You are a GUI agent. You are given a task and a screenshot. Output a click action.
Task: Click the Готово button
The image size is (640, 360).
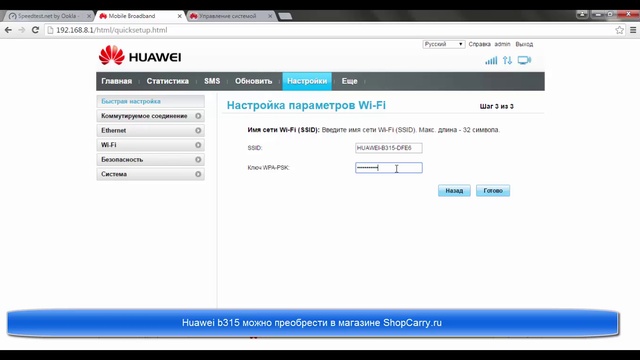pyautogui.click(x=493, y=191)
